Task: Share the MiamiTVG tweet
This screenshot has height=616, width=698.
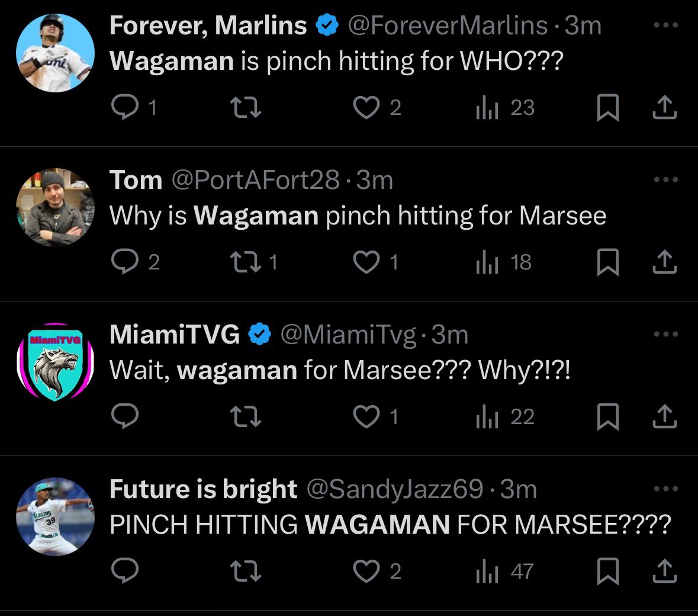Action: tap(664, 417)
